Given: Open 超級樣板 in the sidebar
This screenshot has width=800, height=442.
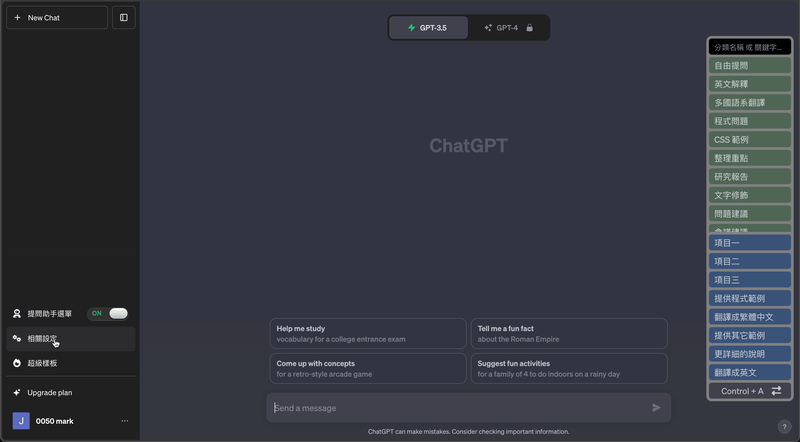Looking at the screenshot, I should [70, 363].
